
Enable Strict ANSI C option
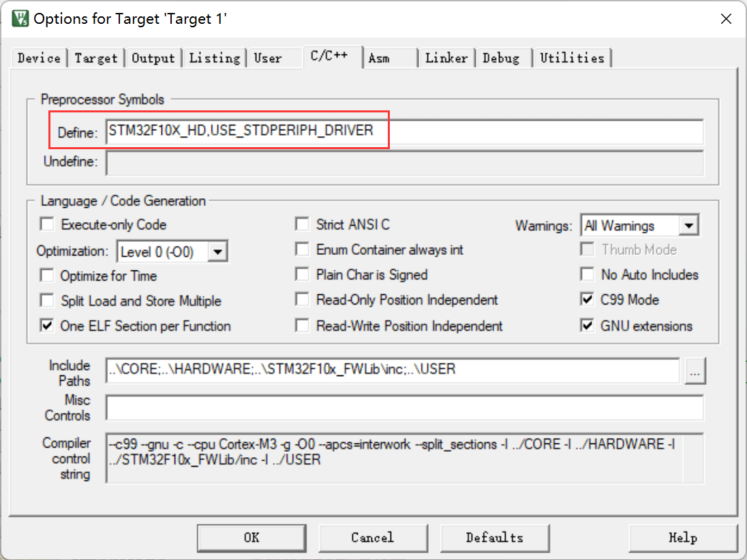click(302, 225)
